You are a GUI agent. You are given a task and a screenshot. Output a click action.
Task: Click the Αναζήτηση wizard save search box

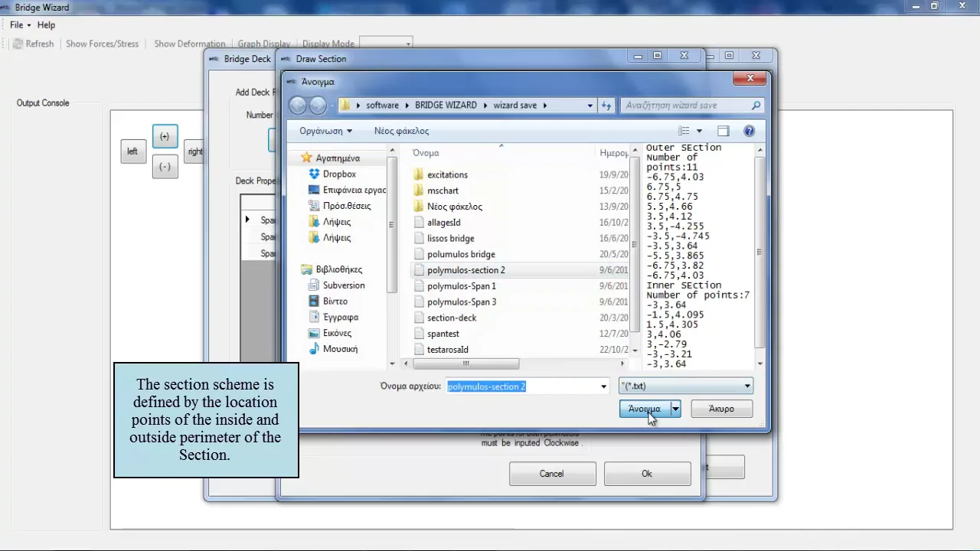(x=692, y=106)
